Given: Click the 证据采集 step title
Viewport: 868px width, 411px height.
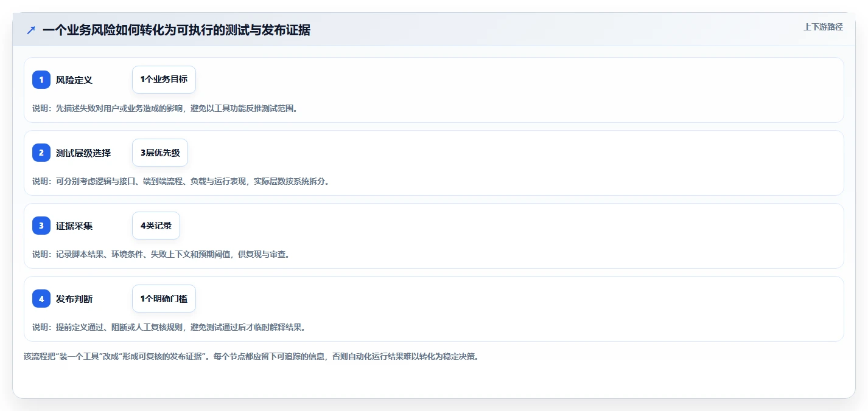Looking at the screenshot, I should tap(74, 226).
